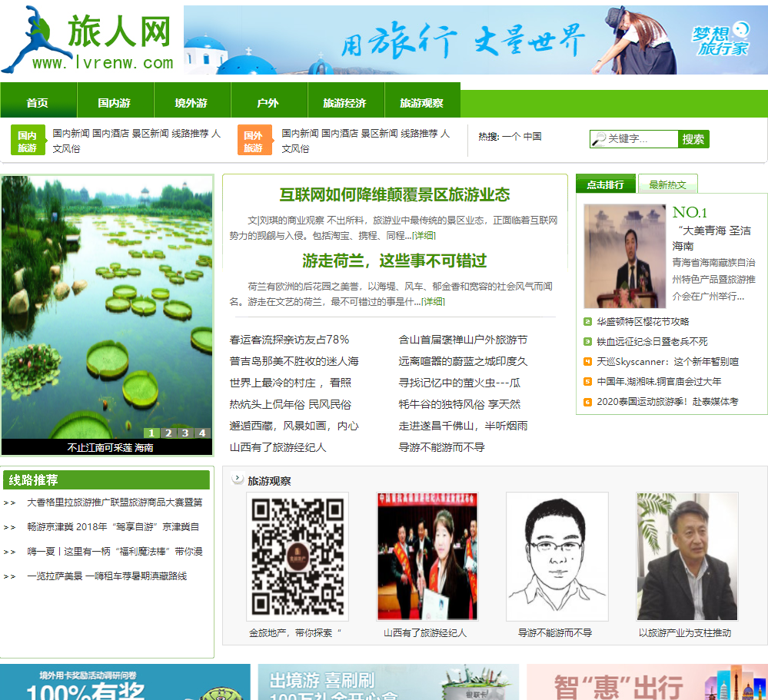Select slide 4 in the image carousel
This screenshot has width=768, height=700.
tap(202, 433)
